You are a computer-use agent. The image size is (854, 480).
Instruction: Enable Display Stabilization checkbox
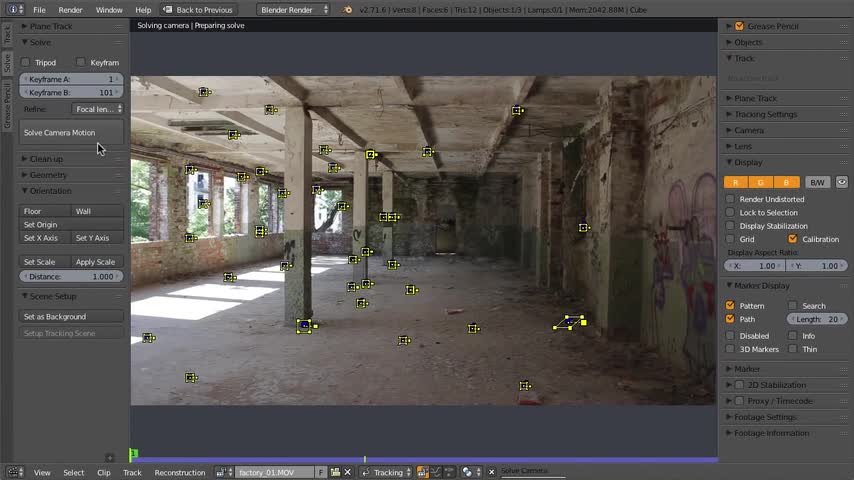pyautogui.click(x=730, y=226)
